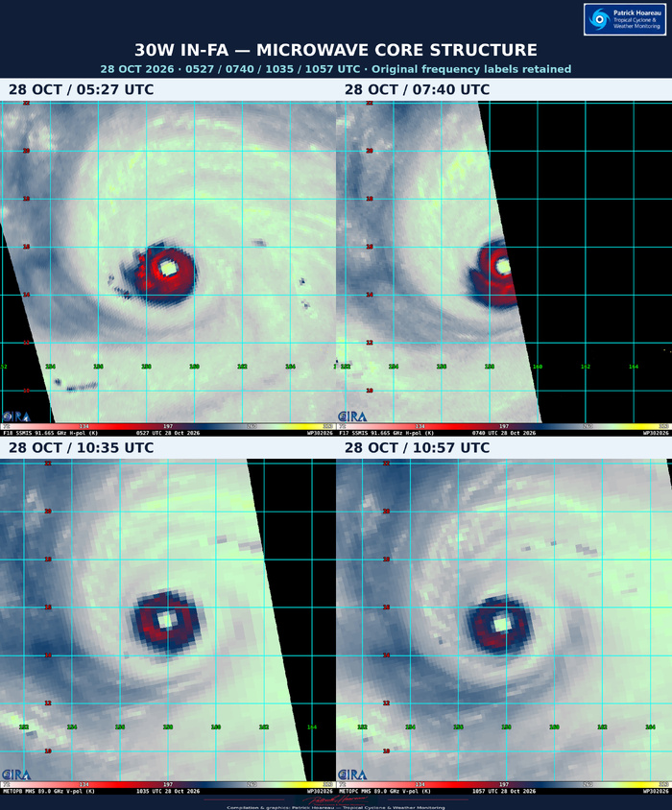Click the CIRA logo in the 10:35 UTC panel
Screen dimensions: 672x810
[x=16, y=774]
